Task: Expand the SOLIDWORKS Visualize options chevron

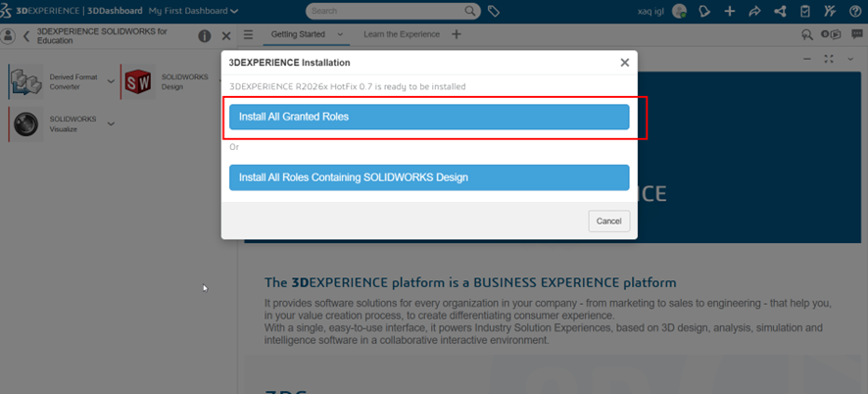Action: click(111, 123)
